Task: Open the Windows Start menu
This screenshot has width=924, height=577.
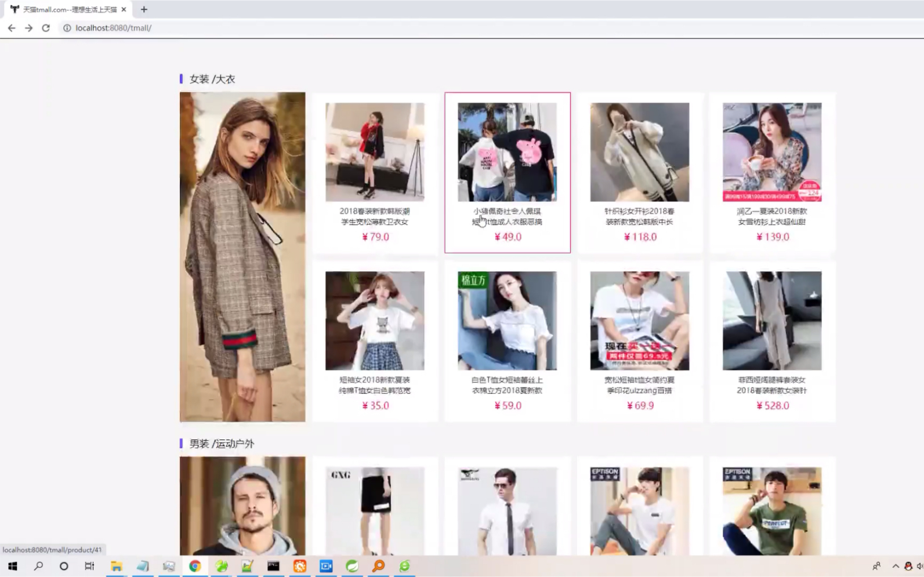Action: click(x=12, y=566)
